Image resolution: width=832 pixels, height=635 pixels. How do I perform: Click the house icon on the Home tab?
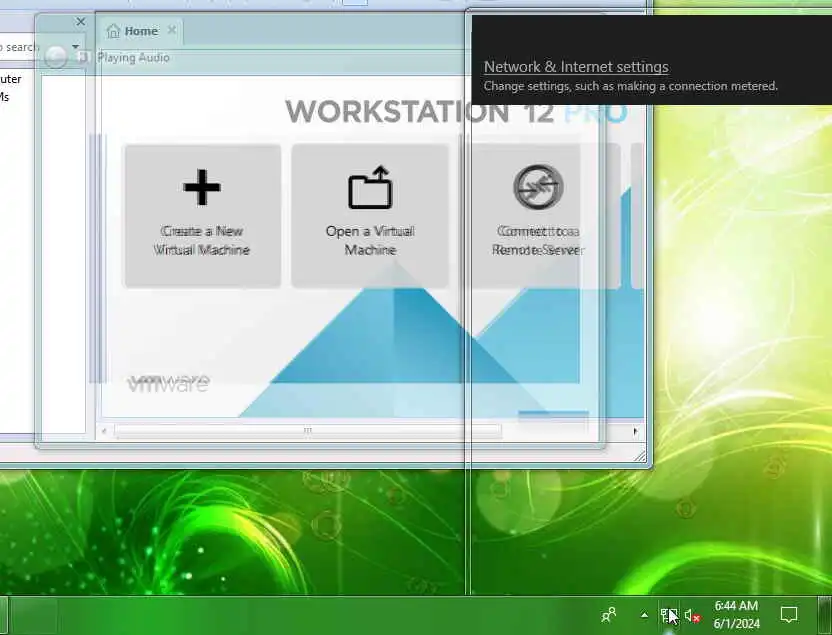113,31
